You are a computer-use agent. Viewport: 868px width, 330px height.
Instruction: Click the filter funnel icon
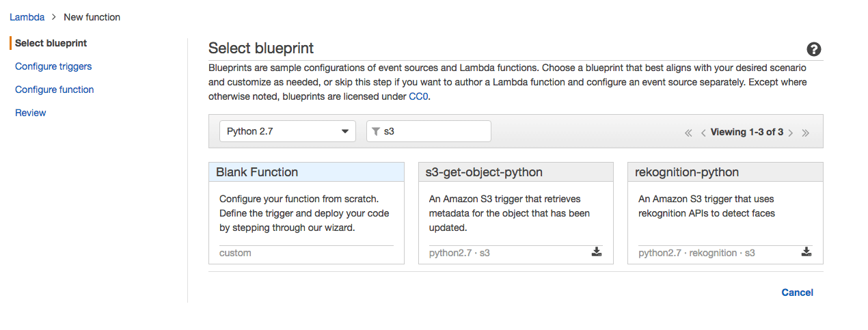click(376, 132)
